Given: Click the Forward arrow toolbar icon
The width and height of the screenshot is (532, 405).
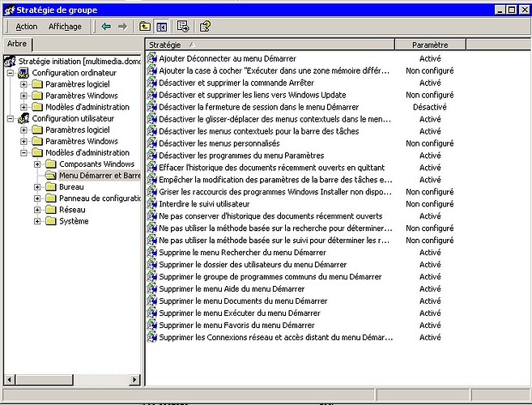Looking at the screenshot, I should pyautogui.click(x=122, y=26).
